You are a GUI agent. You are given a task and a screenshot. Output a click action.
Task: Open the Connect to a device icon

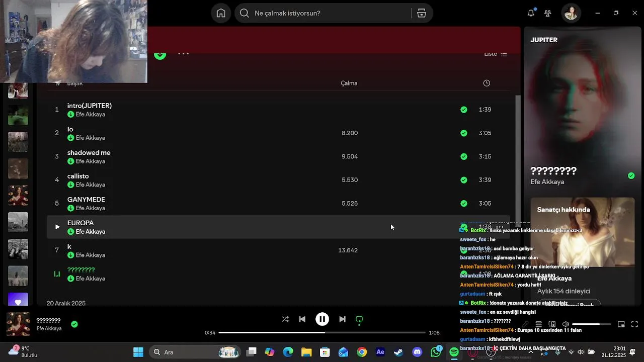pyautogui.click(x=552, y=324)
